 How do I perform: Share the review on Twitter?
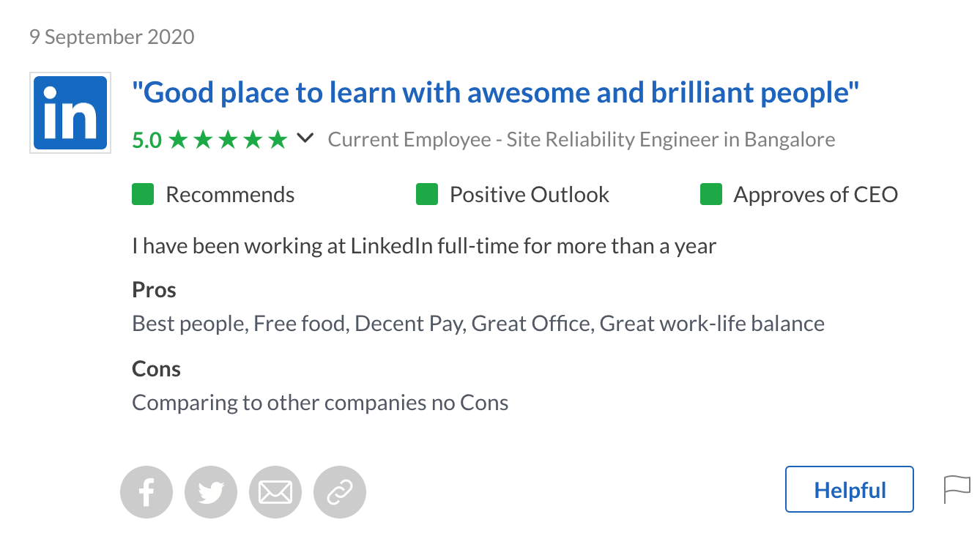click(211, 491)
